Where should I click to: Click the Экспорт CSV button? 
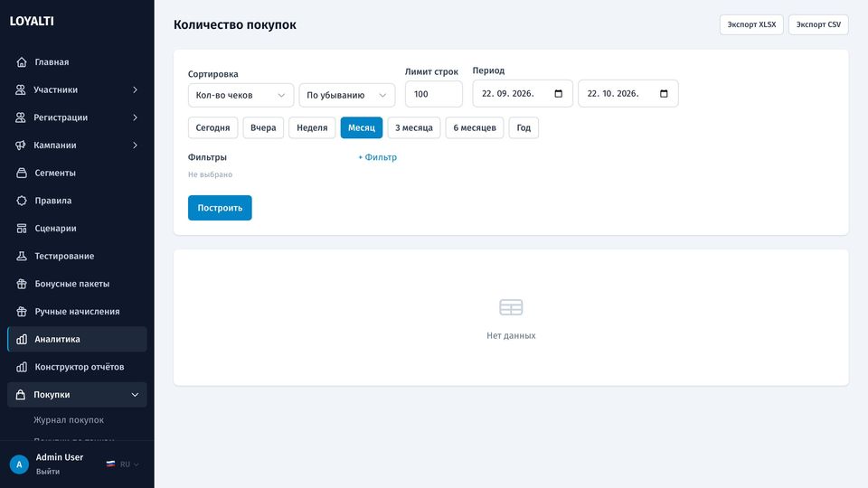818,24
